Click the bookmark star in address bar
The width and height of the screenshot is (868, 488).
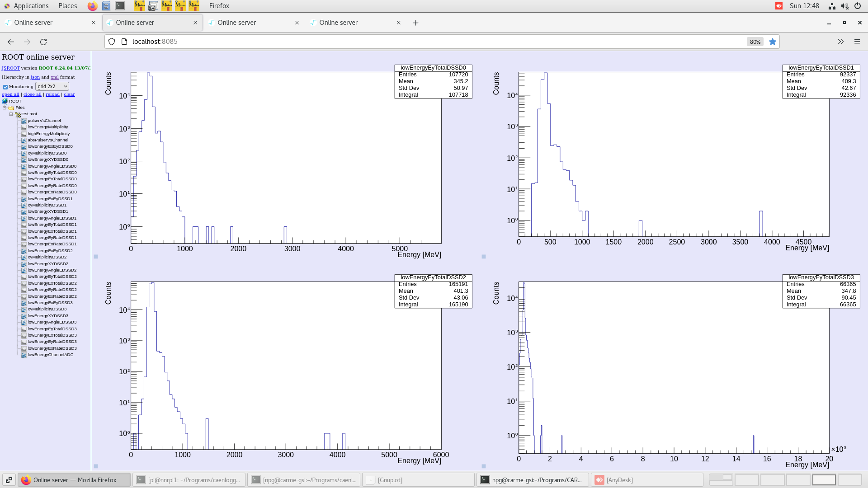(773, 42)
